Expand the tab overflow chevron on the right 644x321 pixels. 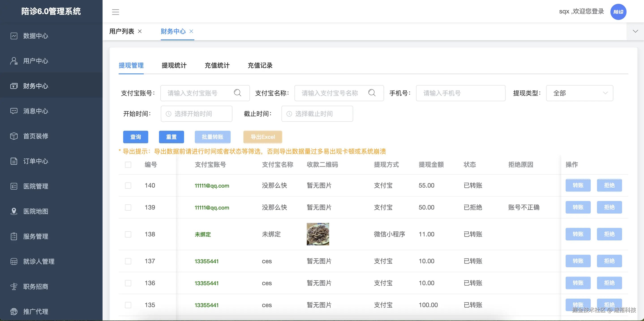(635, 31)
